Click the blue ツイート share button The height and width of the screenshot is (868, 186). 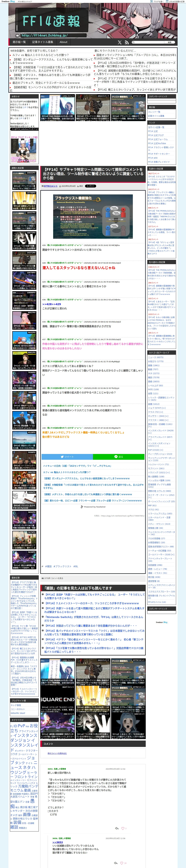pyautogui.click(x=67, y=457)
